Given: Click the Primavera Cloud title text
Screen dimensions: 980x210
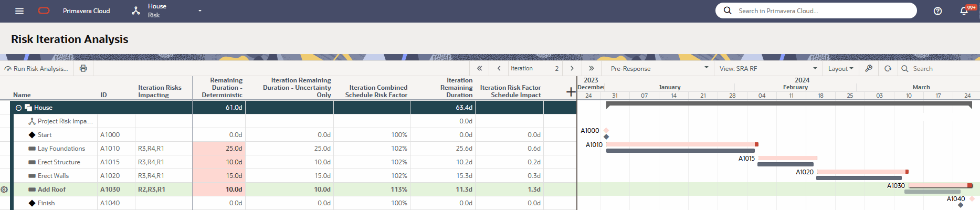Looking at the screenshot, I should pyautogui.click(x=87, y=10).
